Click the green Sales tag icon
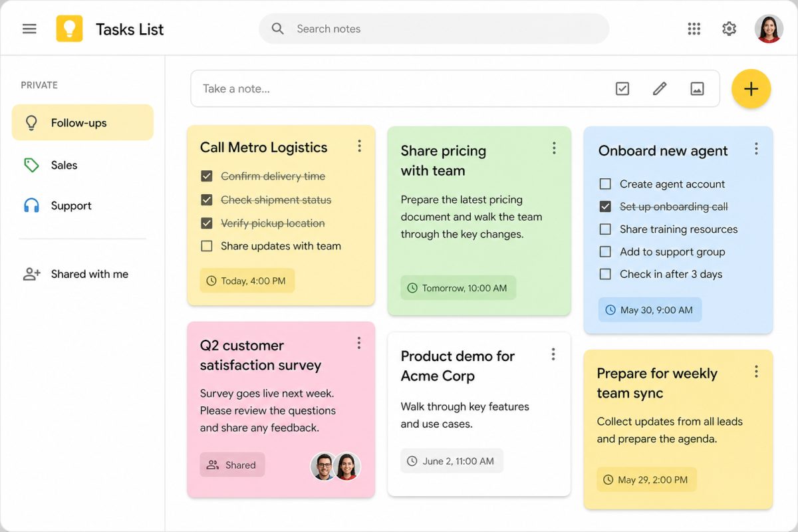 [31, 165]
